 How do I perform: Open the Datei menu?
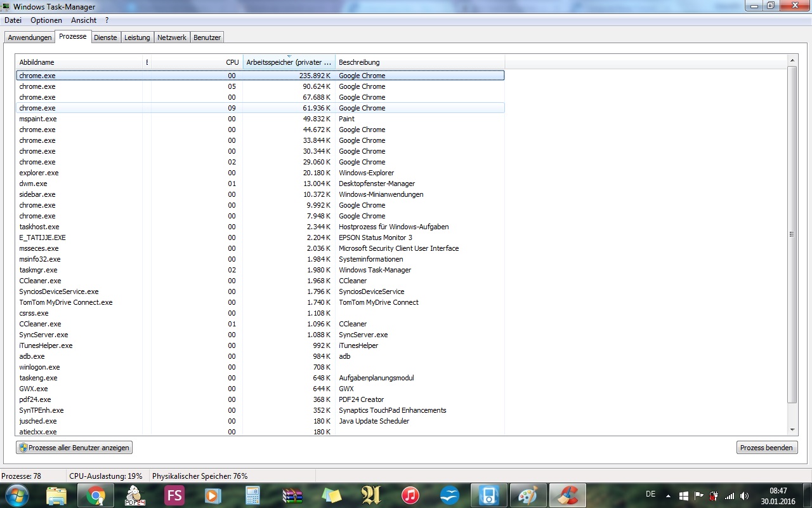click(x=13, y=20)
